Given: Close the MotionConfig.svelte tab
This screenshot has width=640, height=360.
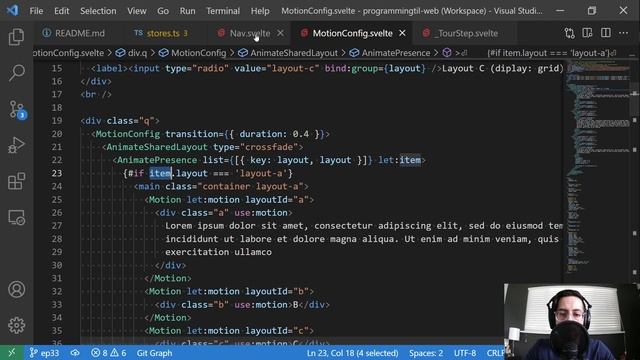Looking at the screenshot, I should 402,33.
